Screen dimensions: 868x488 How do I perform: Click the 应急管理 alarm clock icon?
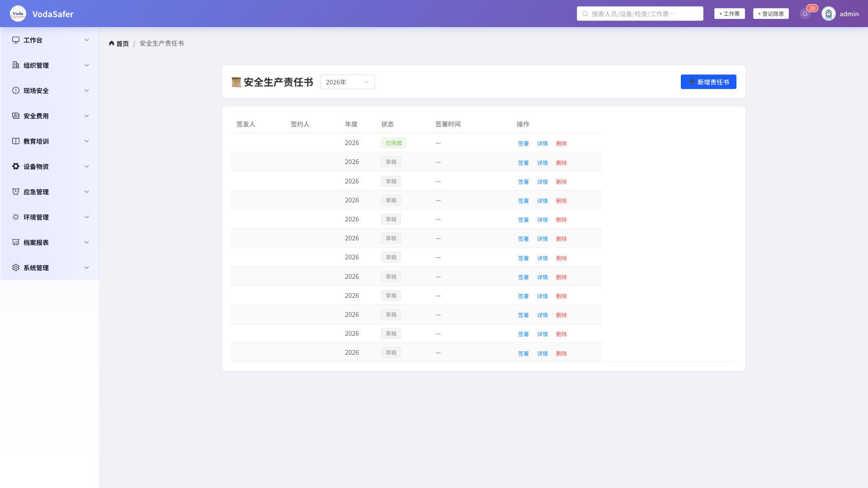16,192
